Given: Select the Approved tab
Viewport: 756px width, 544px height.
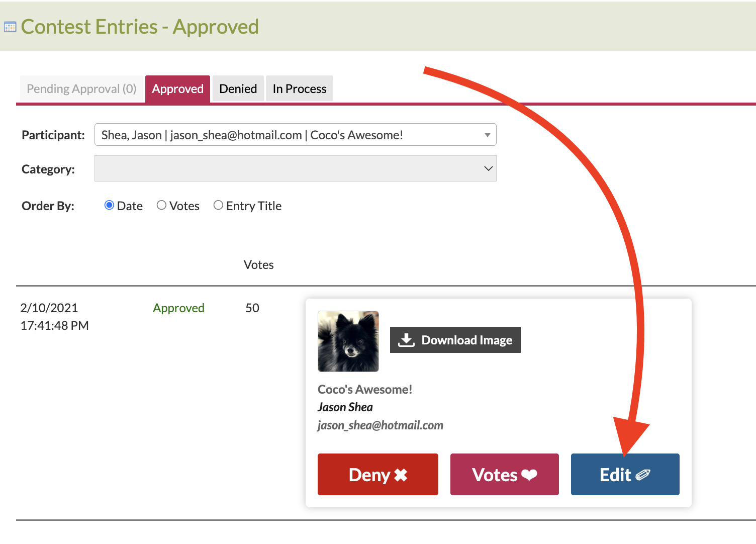Looking at the screenshot, I should click(178, 89).
